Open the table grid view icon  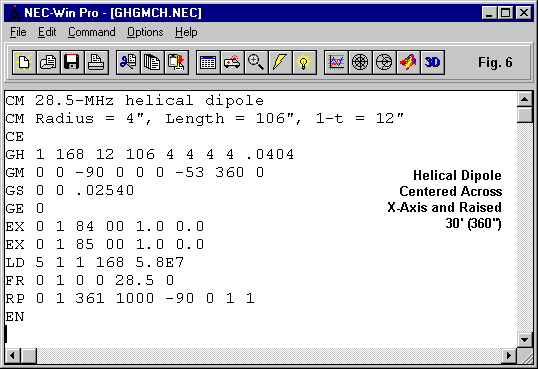(x=208, y=62)
